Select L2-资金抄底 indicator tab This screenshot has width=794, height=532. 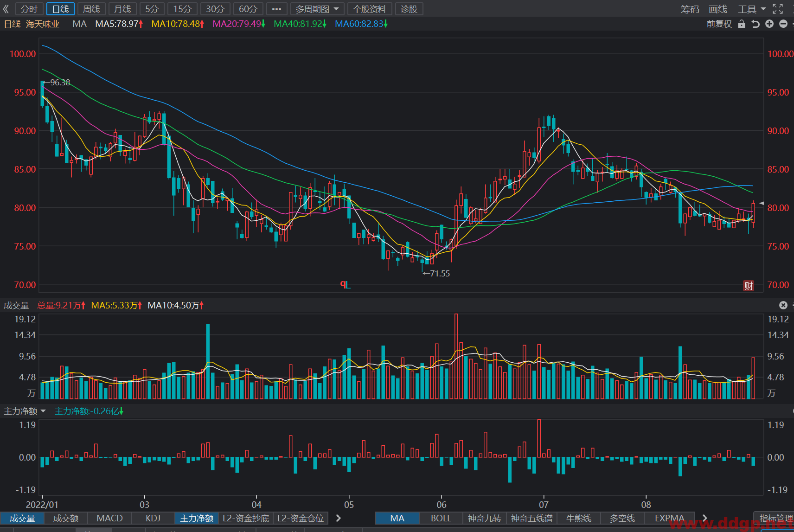pos(246,518)
